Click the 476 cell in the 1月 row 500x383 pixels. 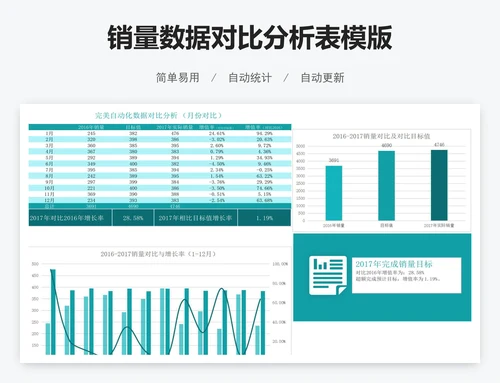pyautogui.click(x=175, y=133)
